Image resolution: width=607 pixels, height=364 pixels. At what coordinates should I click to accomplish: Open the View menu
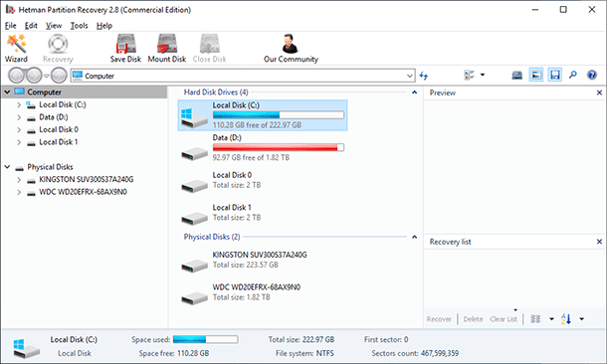pyautogui.click(x=54, y=26)
